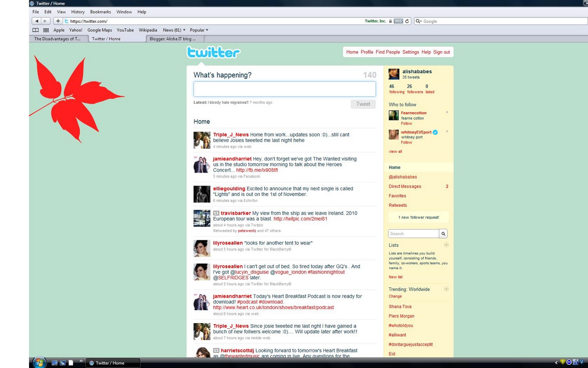This screenshot has height=368, width=588.
Task: Click the Twitter logo
Action: tap(214, 52)
